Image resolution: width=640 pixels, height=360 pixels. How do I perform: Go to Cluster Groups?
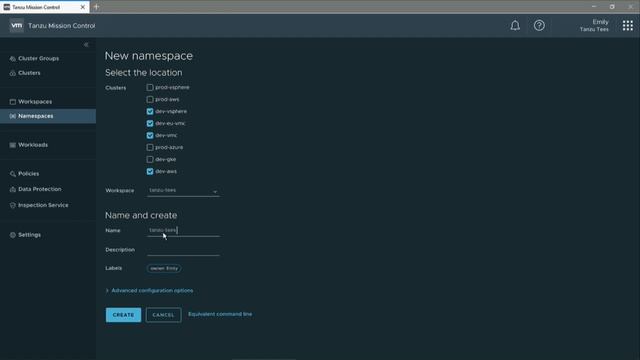coord(38,59)
